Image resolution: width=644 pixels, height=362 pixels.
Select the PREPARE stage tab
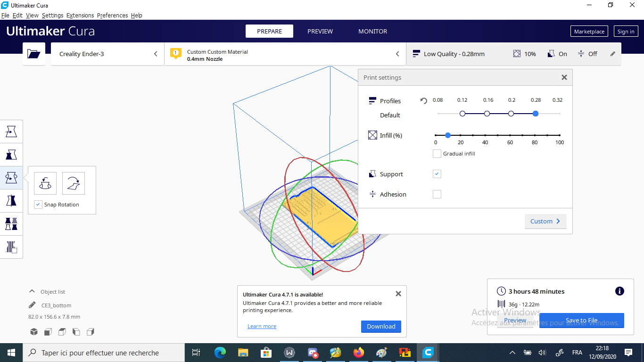click(x=269, y=31)
